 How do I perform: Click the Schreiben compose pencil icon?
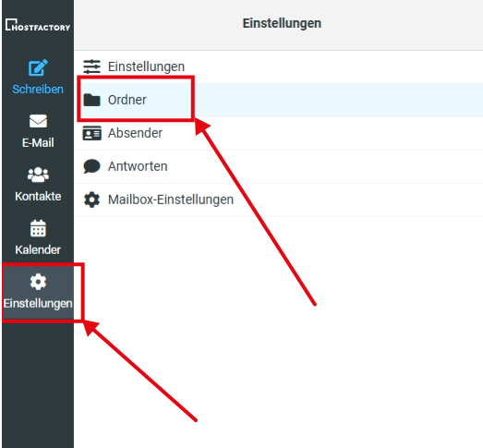(x=38, y=67)
